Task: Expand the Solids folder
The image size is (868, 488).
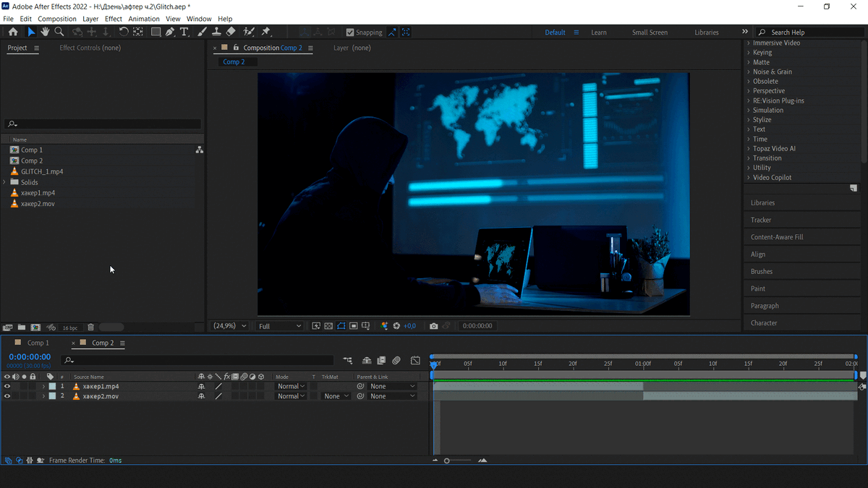Action: click(x=5, y=182)
